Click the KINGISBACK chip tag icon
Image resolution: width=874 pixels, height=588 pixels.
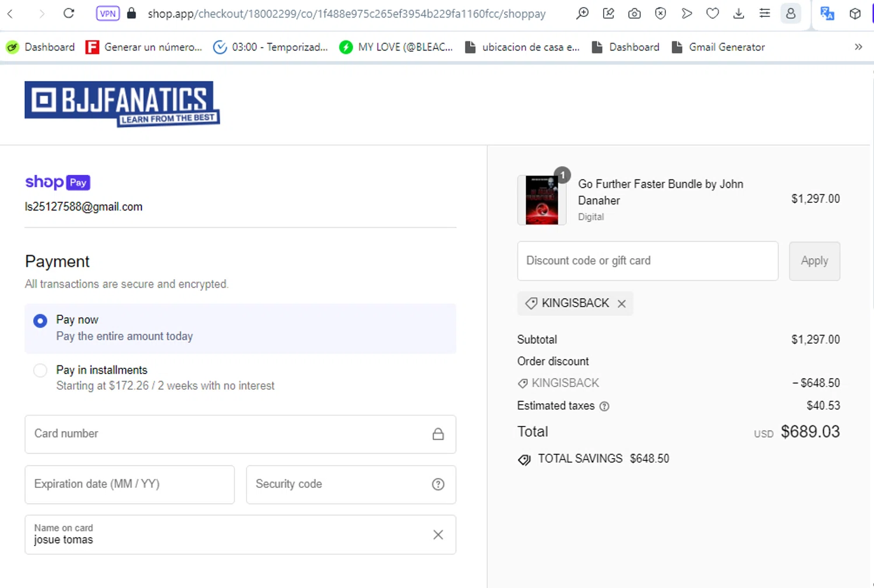click(531, 304)
